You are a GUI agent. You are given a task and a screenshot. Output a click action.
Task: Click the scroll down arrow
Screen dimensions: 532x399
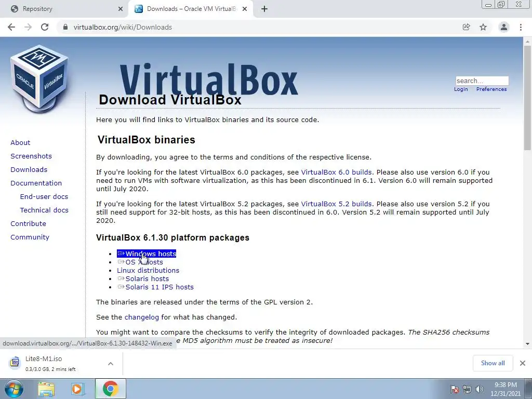point(527,344)
